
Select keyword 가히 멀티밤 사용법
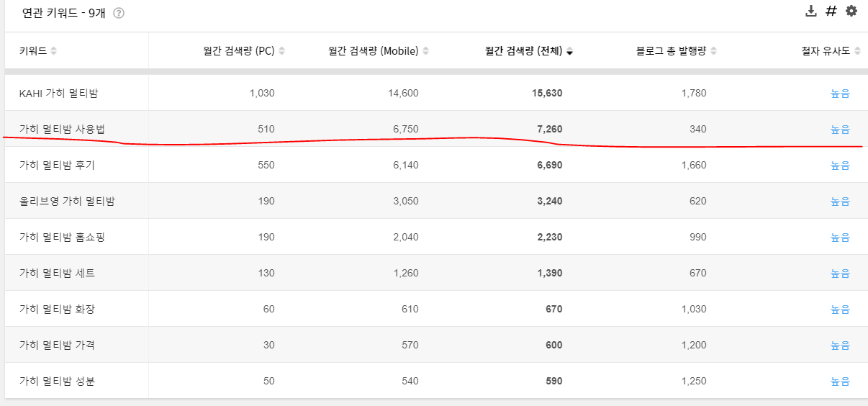(63, 129)
